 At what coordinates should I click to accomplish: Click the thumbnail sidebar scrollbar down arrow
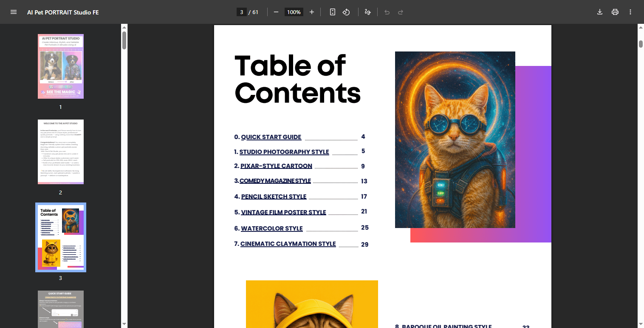pos(124,324)
